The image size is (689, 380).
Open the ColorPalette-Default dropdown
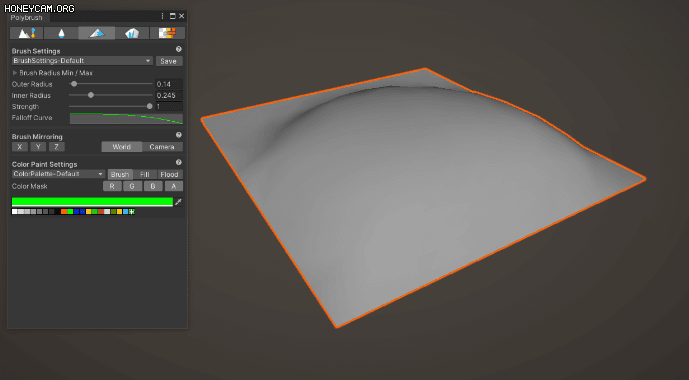pyautogui.click(x=58, y=174)
